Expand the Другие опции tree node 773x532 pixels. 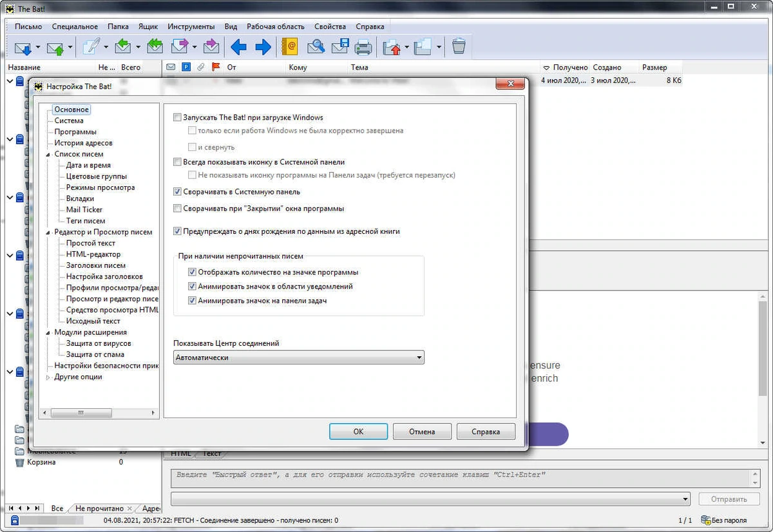(x=48, y=377)
